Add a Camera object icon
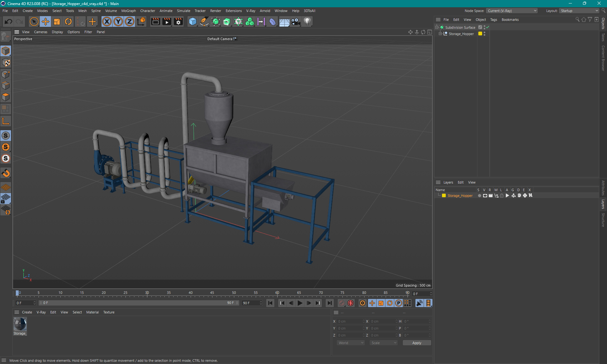Image resolution: width=607 pixels, height=364 pixels. click(x=296, y=21)
